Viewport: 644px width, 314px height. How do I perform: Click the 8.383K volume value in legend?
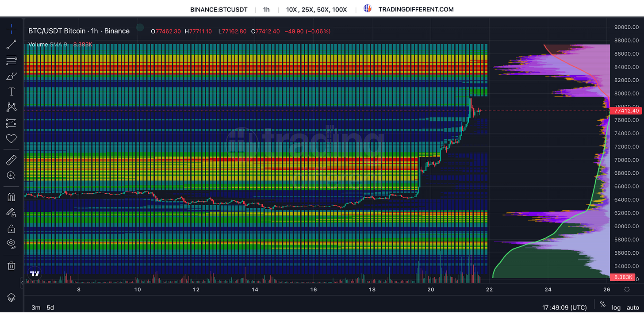(83, 44)
